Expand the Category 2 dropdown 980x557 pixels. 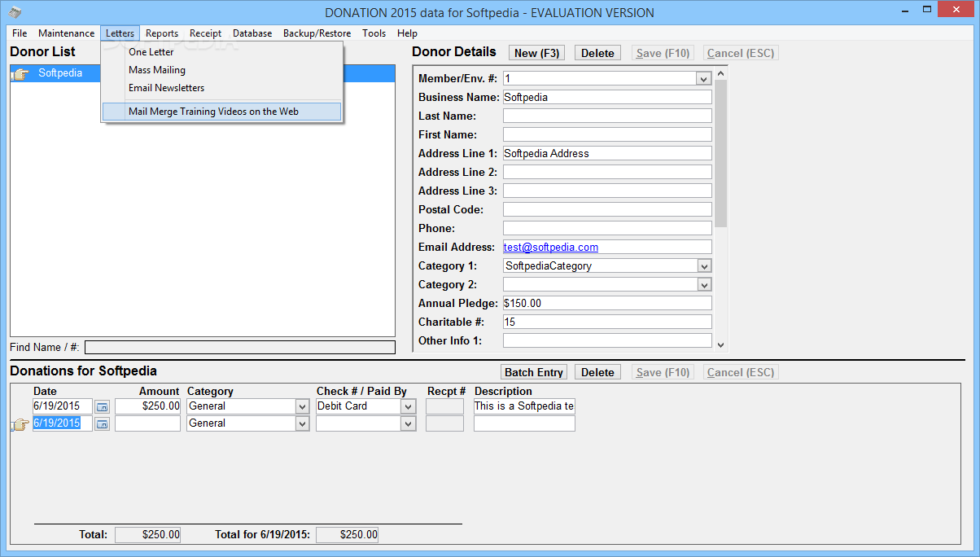click(x=704, y=284)
